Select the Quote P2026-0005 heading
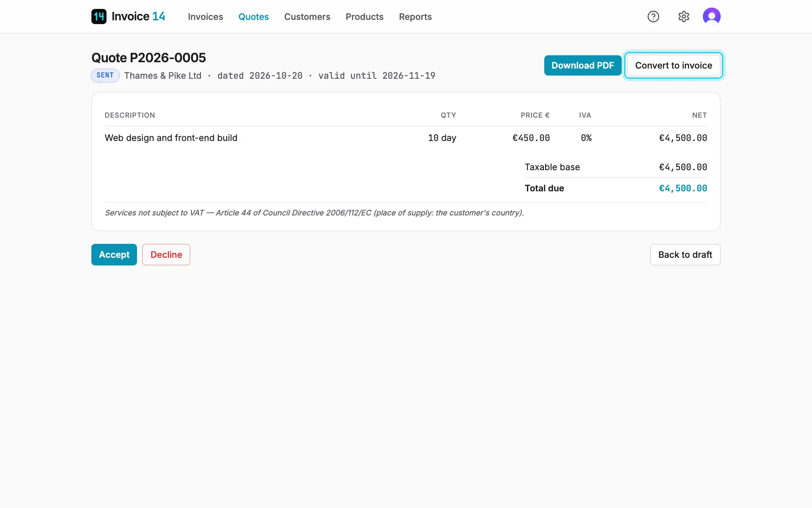The width and height of the screenshot is (812, 508). coord(148,58)
